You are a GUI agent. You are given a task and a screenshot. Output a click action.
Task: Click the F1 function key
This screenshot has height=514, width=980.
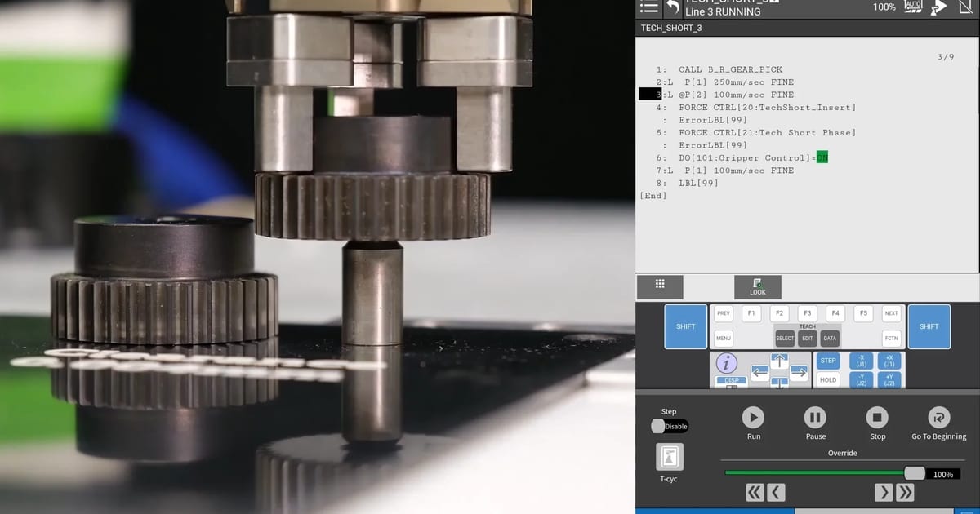point(751,313)
